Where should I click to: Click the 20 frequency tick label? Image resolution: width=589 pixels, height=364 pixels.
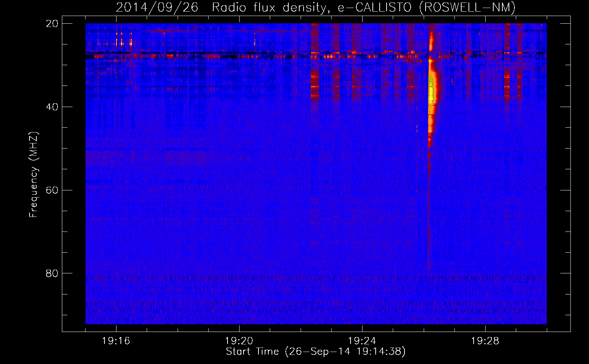[x=52, y=24]
